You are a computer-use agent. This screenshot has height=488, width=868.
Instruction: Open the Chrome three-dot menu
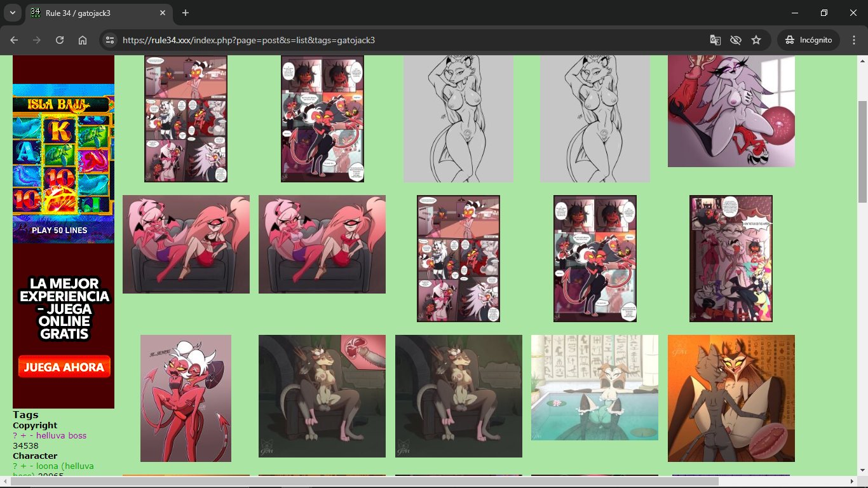pos(853,40)
